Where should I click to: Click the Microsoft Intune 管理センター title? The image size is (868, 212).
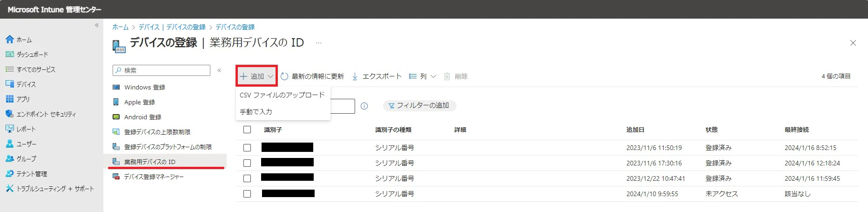coord(54,9)
